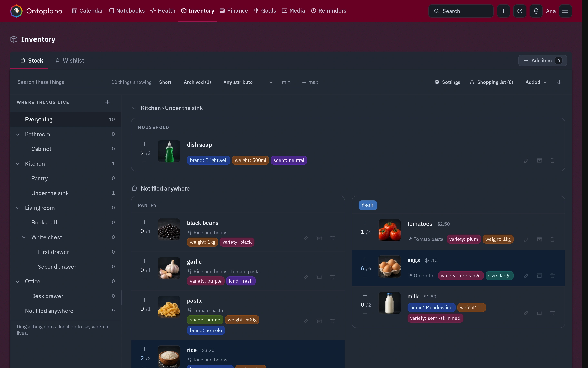The height and width of the screenshot is (368, 588).
Task: Click the quick-add plus in top bar
Action: 503,11
